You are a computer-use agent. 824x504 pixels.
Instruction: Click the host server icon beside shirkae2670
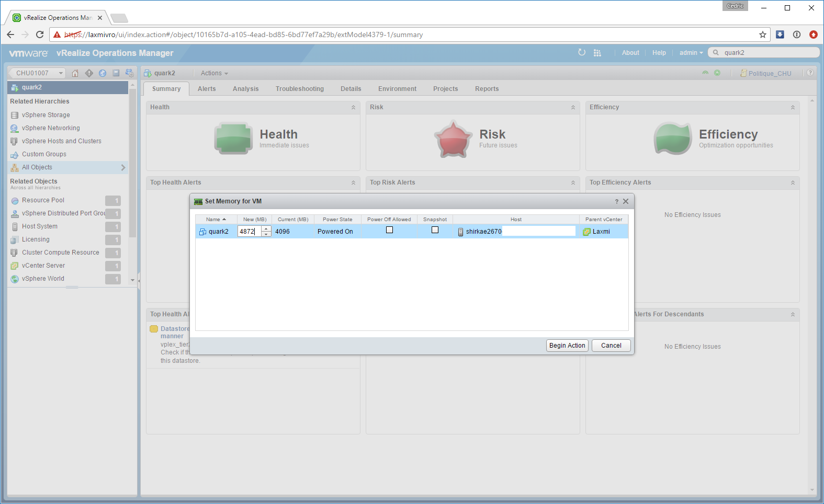(460, 232)
